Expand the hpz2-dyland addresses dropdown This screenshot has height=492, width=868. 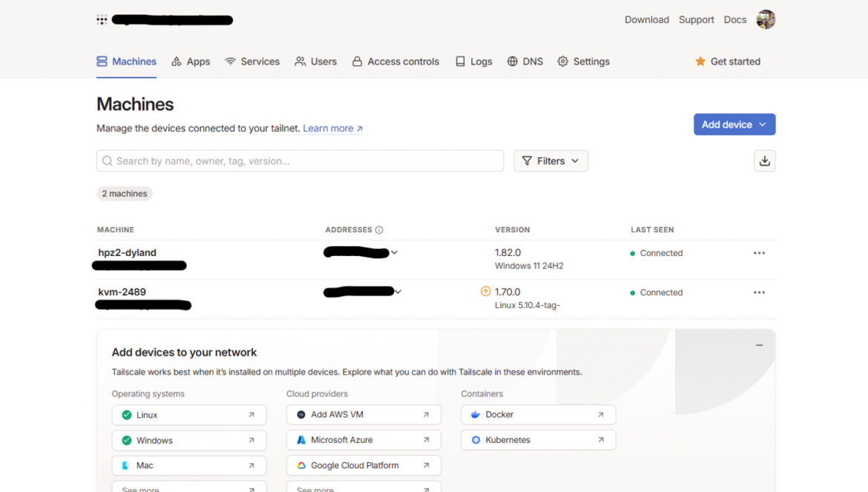coord(395,252)
